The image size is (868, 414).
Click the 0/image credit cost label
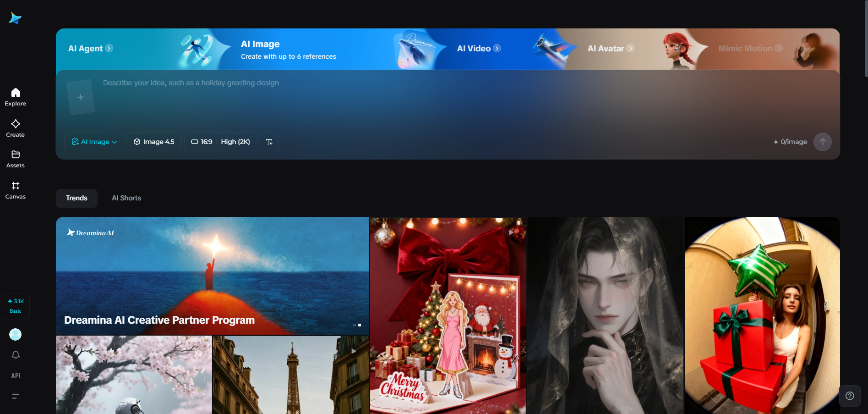[x=791, y=142]
